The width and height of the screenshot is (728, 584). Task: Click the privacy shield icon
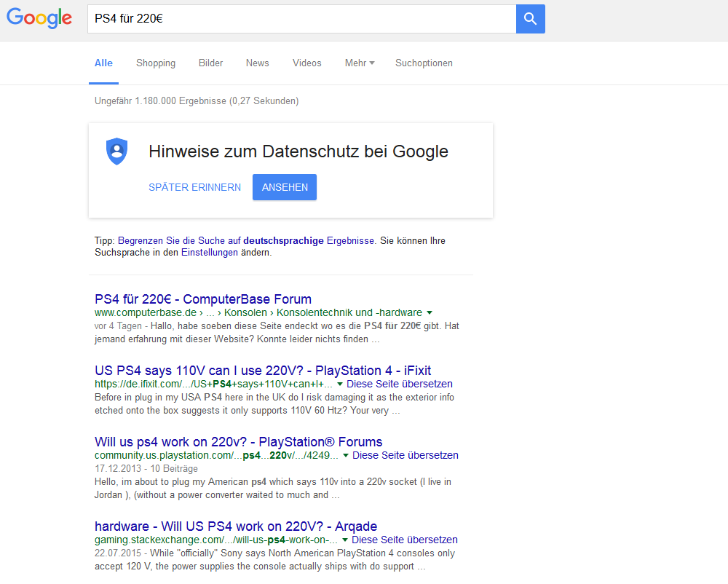point(117,151)
